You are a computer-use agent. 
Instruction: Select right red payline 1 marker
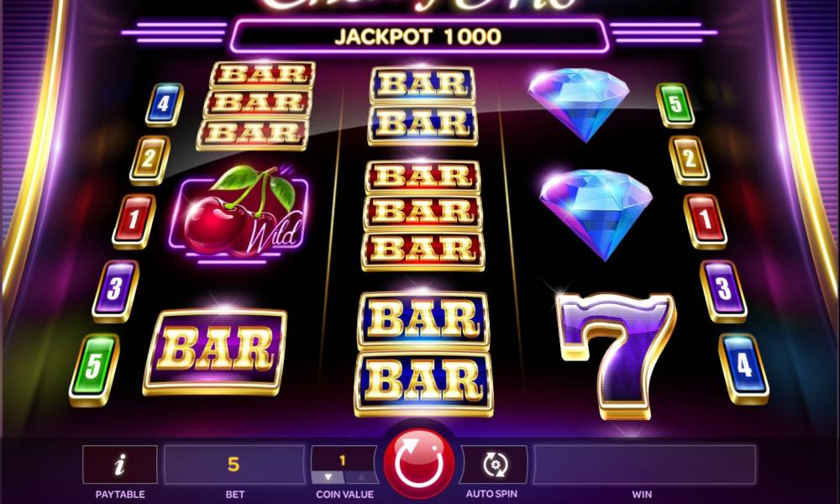tap(705, 221)
